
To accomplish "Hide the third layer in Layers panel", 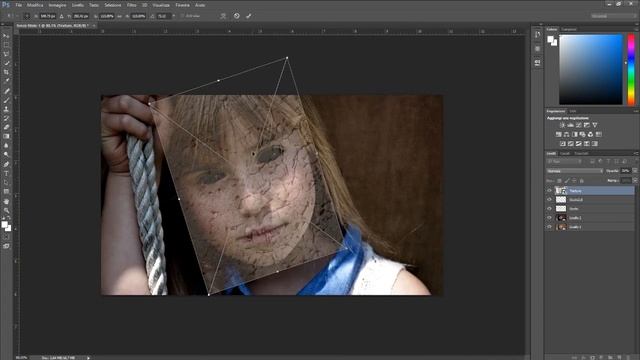I will click(549, 209).
